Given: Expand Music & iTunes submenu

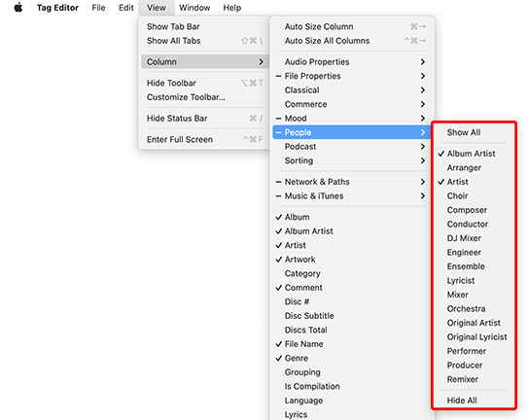Looking at the screenshot, I should point(352,195).
